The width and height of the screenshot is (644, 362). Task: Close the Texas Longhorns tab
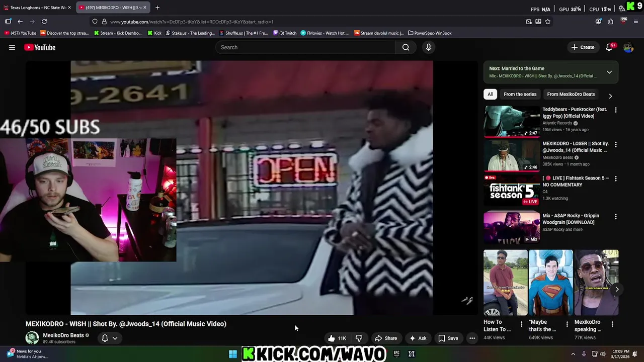(69, 8)
